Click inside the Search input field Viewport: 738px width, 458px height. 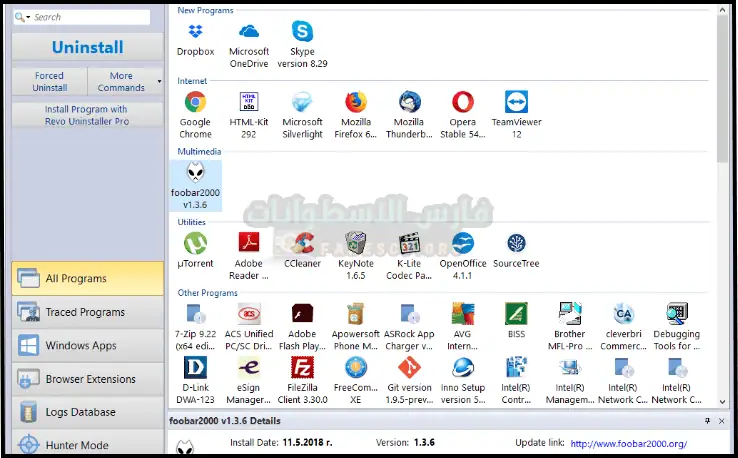pyautogui.click(x=90, y=17)
